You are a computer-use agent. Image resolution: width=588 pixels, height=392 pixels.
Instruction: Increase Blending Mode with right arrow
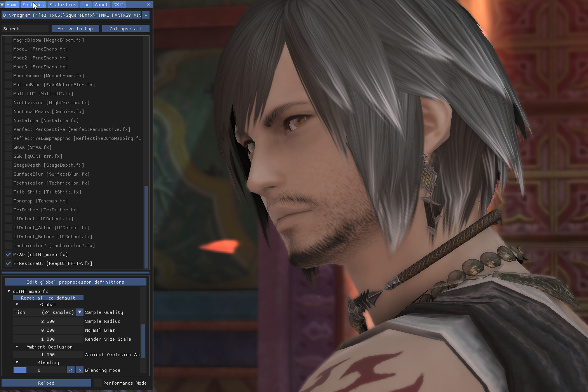click(x=80, y=370)
